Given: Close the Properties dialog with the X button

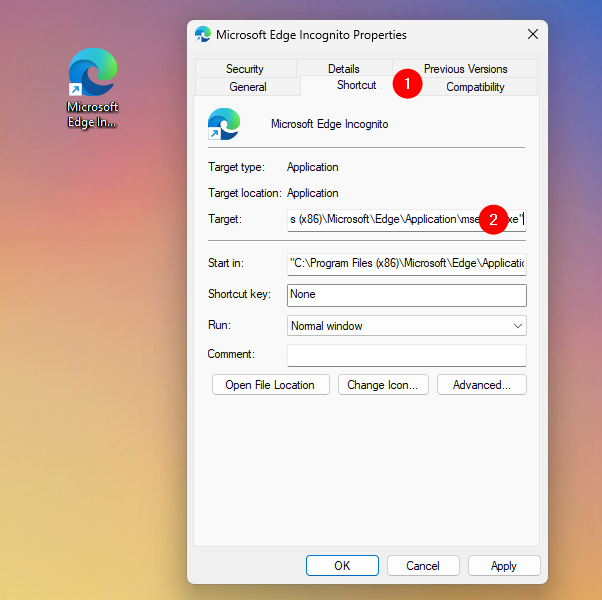Looking at the screenshot, I should [533, 34].
